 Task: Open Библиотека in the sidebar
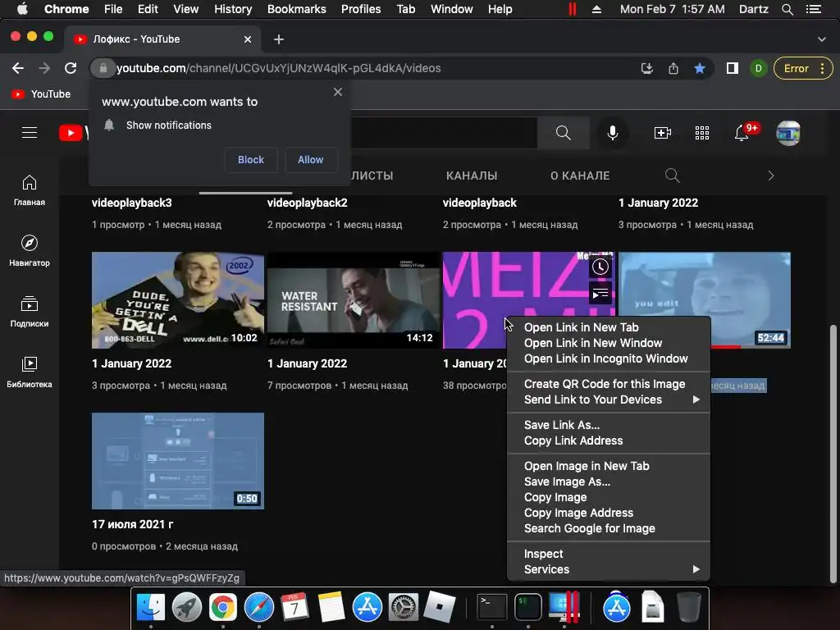coord(30,372)
